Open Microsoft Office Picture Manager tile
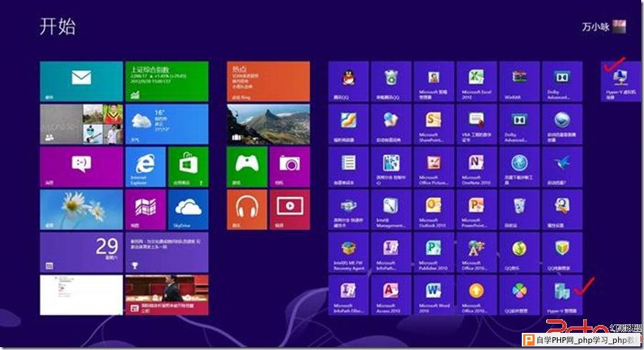Image resolution: width=644 pixels, height=350 pixels. 434,166
